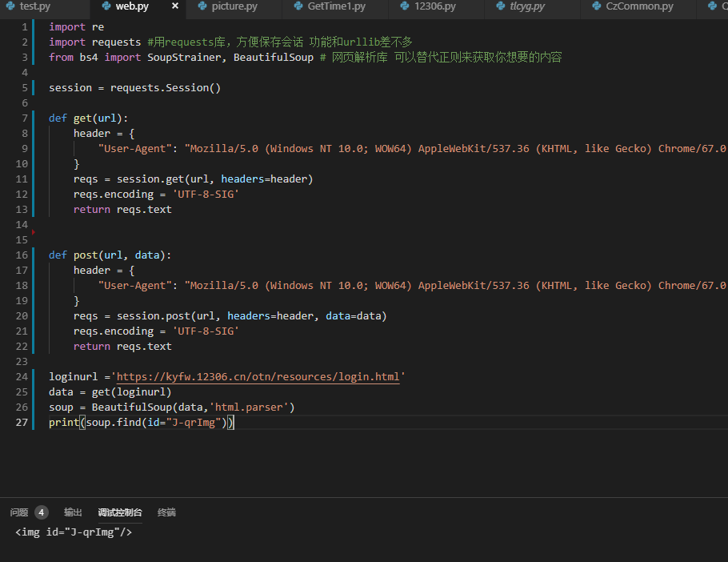The width and height of the screenshot is (728, 562).
Task: Click 'header = {' on line 17
Action: point(104,271)
